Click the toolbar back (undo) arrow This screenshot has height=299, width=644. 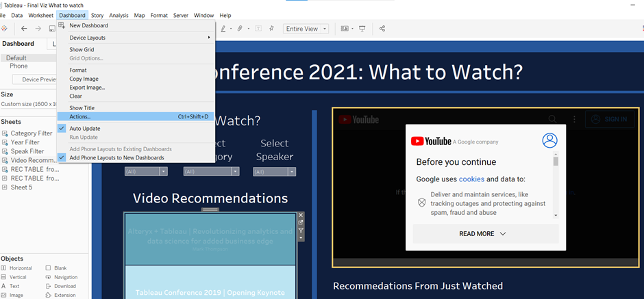pos(24,29)
